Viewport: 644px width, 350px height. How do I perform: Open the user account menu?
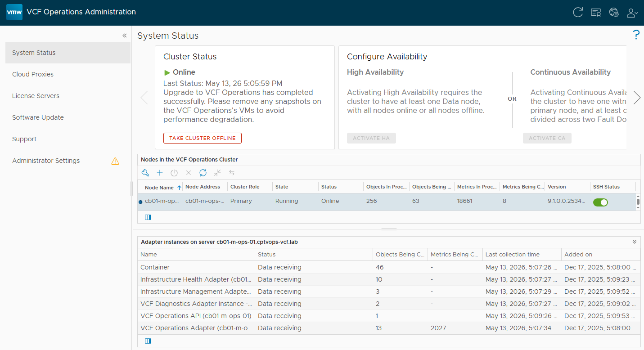(632, 13)
